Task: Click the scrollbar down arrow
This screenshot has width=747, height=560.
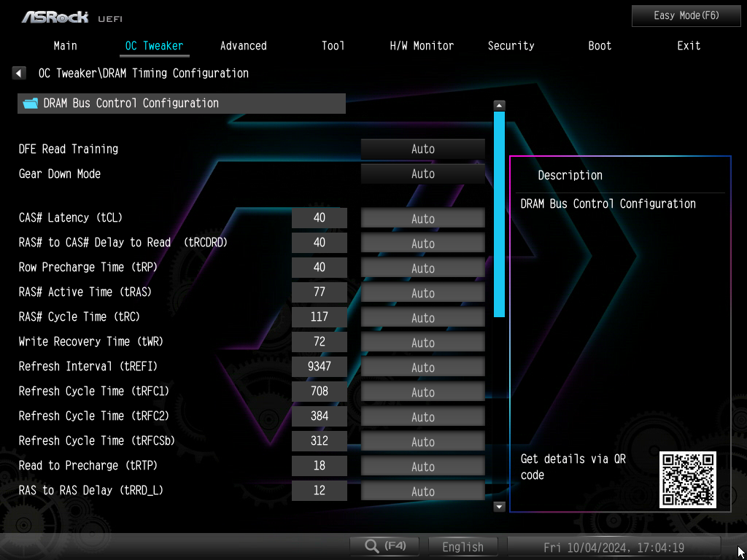Action: point(499,506)
